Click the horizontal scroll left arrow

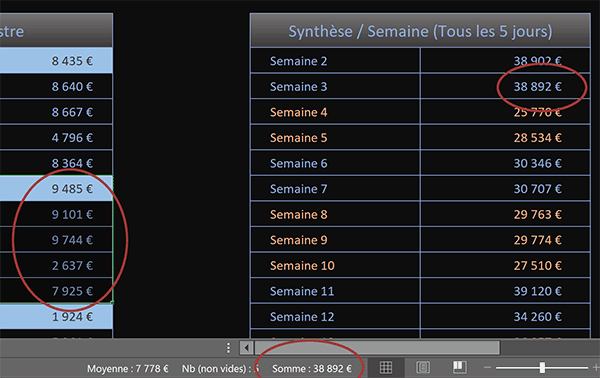(x=246, y=348)
